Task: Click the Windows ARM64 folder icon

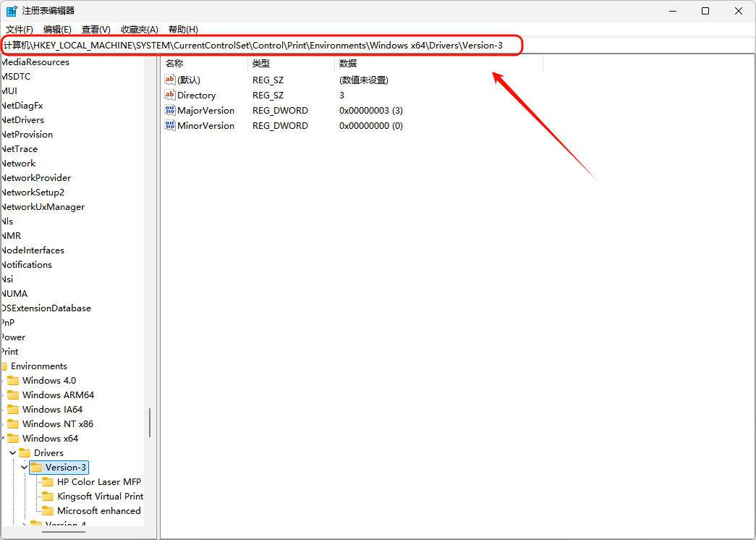Action: (13, 395)
